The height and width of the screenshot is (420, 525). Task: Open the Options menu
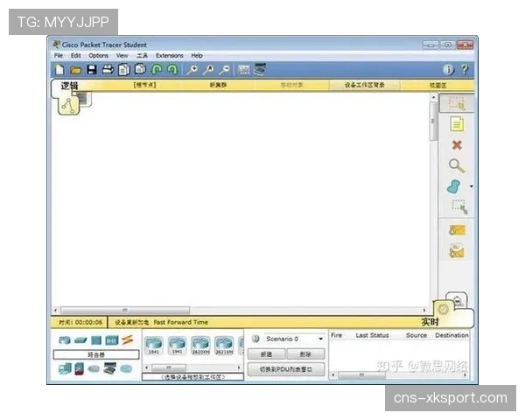[98, 56]
